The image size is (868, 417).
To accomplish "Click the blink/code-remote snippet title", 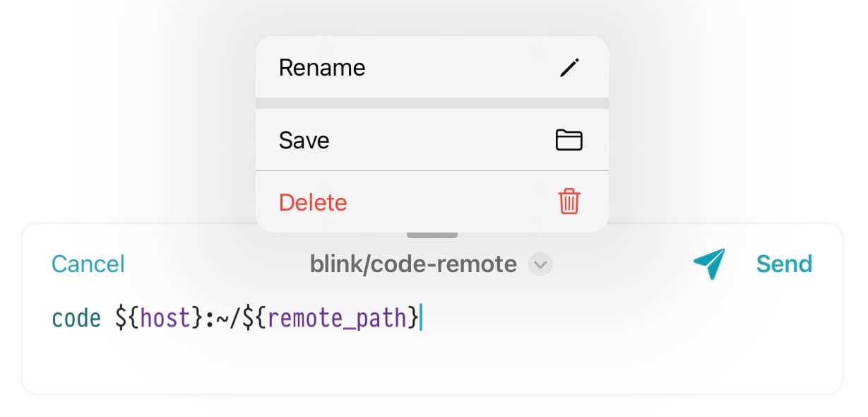I will pos(413,264).
